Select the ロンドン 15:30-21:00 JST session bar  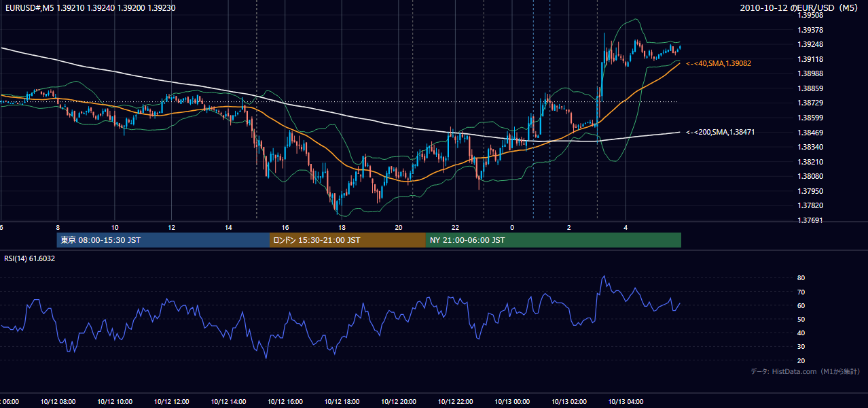pos(348,240)
